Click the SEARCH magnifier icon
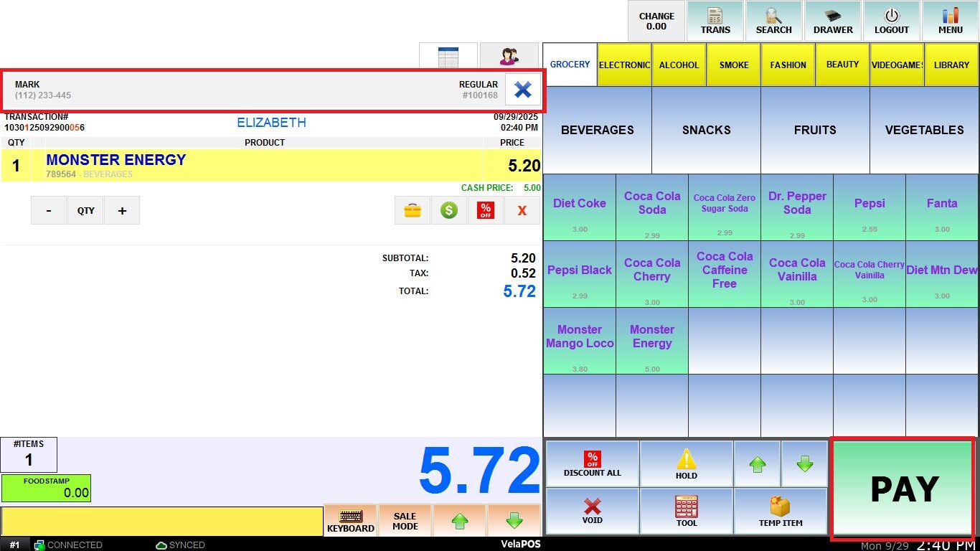 point(773,21)
